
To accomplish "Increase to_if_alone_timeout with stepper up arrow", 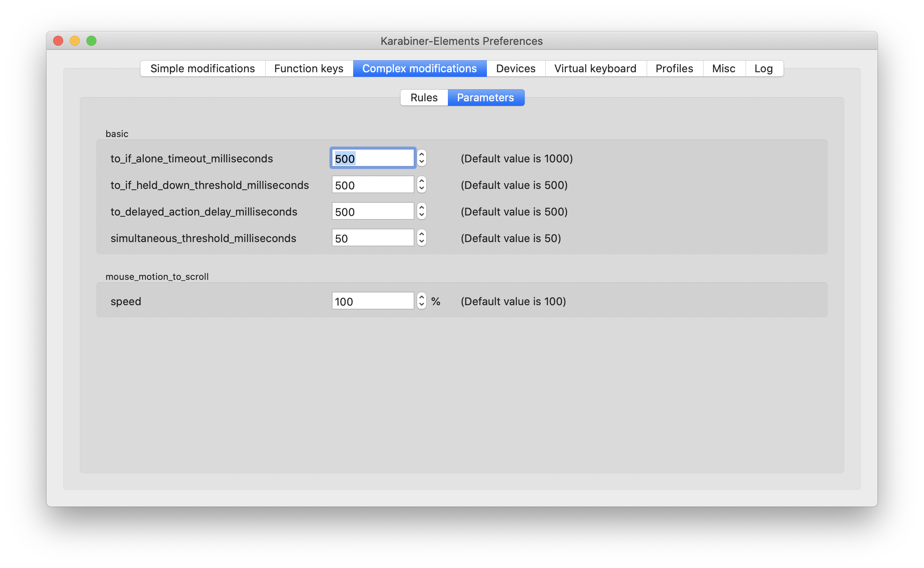I will click(422, 154).
